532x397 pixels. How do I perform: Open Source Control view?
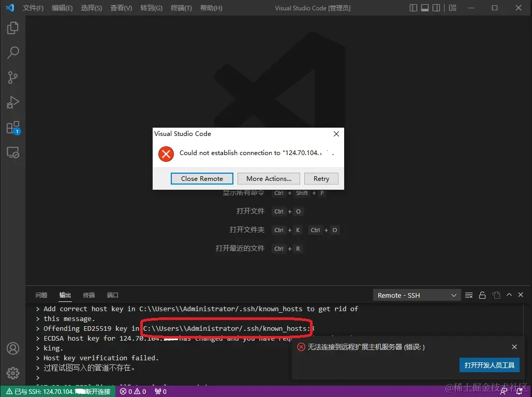pos(12,78)
